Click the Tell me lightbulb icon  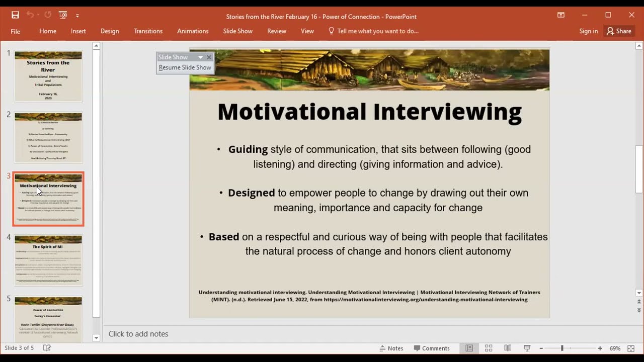tap(331, 31)
